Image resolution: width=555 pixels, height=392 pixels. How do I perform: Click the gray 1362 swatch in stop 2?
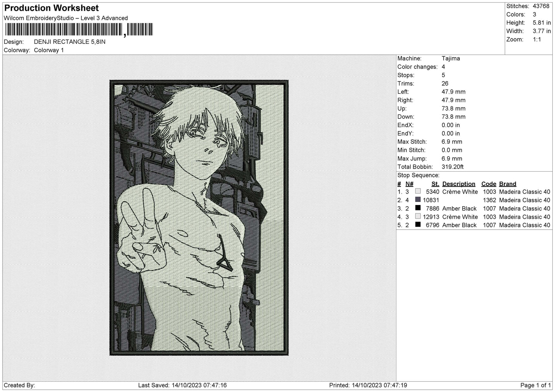(x=418, y=200)
